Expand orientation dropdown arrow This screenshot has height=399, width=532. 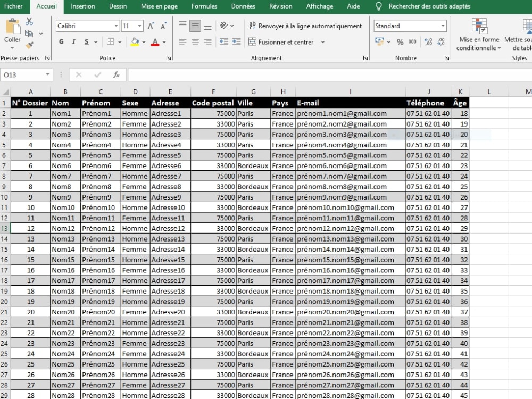click(232, 26)
